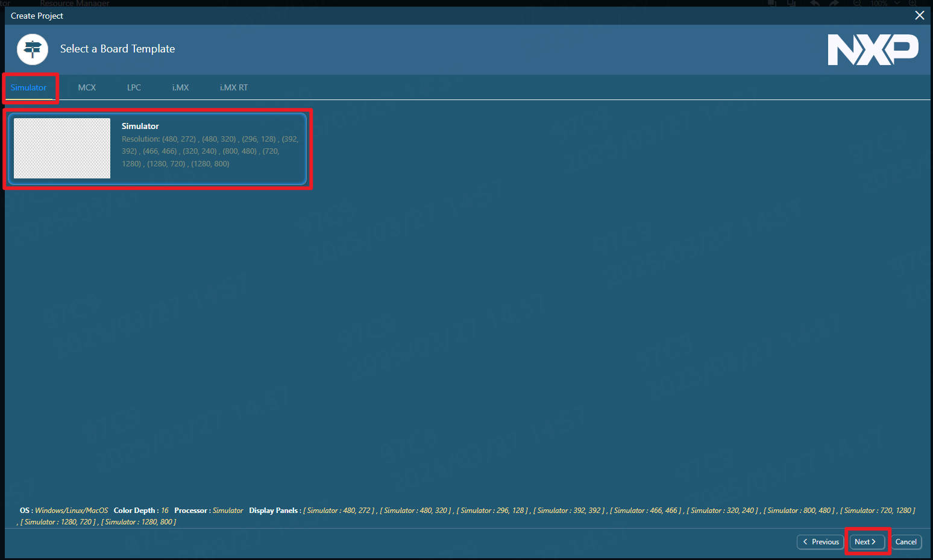This screenshot has width=933, height=560.
Task: Switch to the Simulator tab
Action: point(28,87)
